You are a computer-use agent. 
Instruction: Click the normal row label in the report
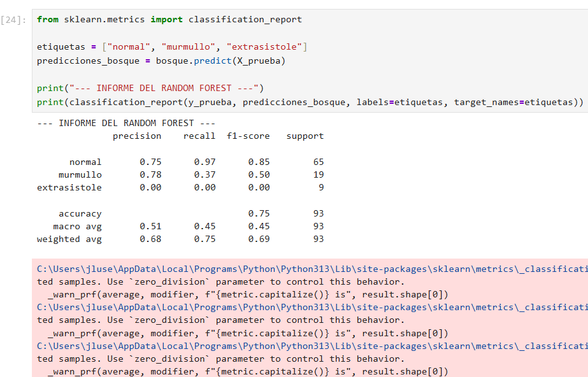point(85,162)
